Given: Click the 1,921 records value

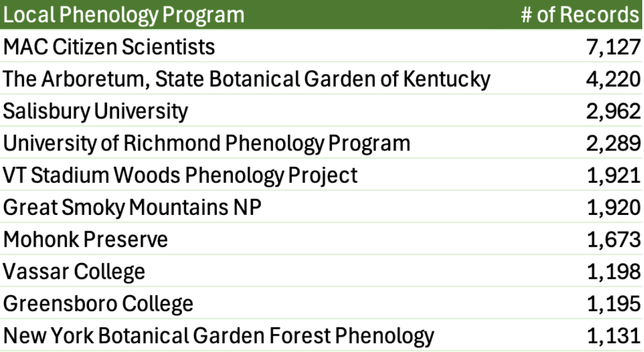Looking at the screenshot, I should pos(613,175).
